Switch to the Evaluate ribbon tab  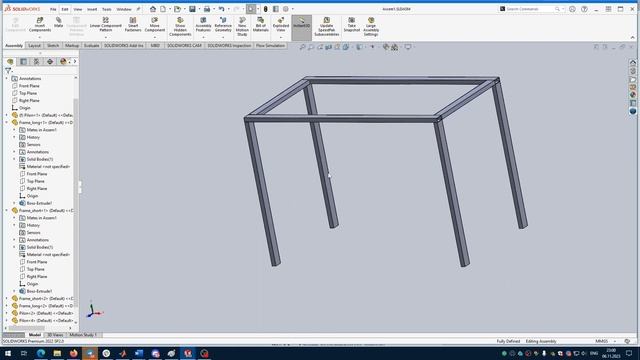91,46
